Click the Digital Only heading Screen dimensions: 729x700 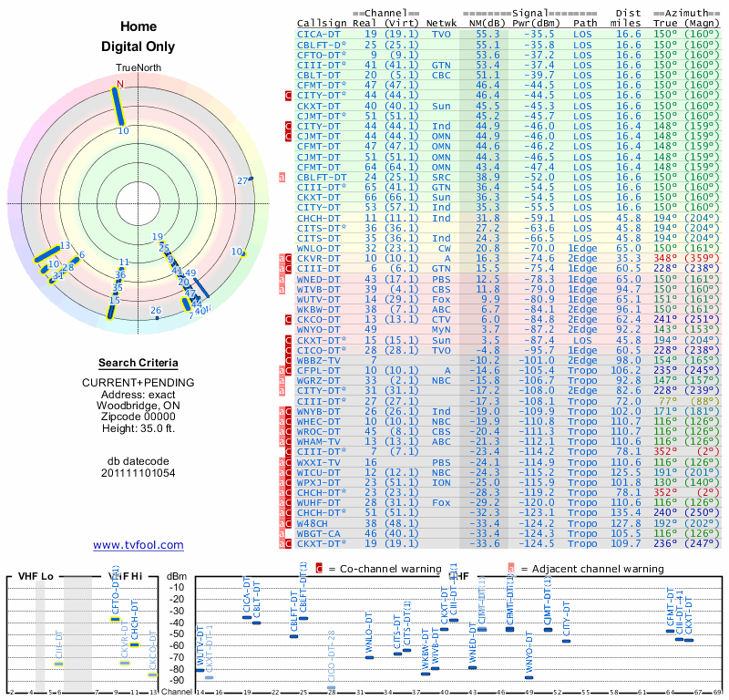(x=139, y=46)
